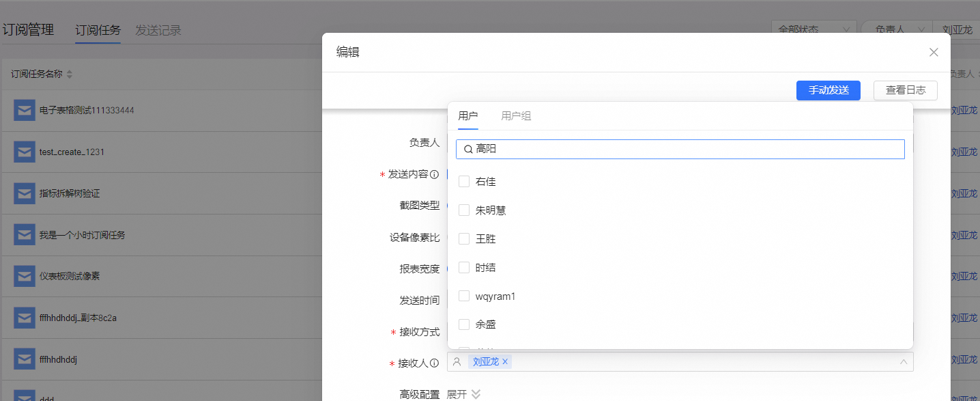
Task: Remove 刘亚龙 tag from recipients
Action: point(505,362)
